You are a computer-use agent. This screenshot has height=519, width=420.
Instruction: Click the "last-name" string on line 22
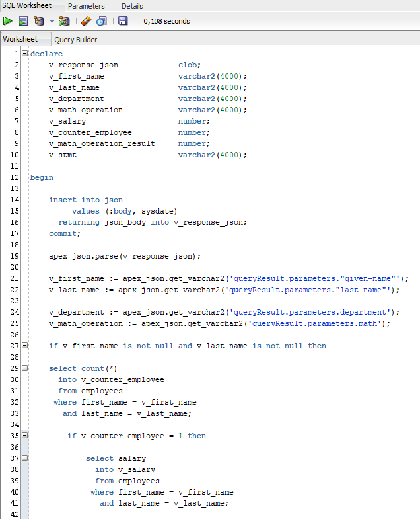pyautogui.click(x=361, y=290)
